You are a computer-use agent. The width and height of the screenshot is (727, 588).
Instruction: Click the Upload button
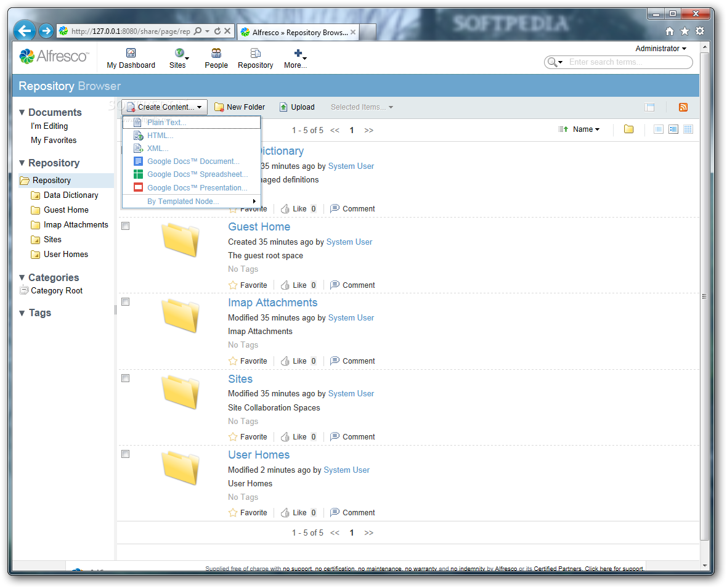click(297, 107)
